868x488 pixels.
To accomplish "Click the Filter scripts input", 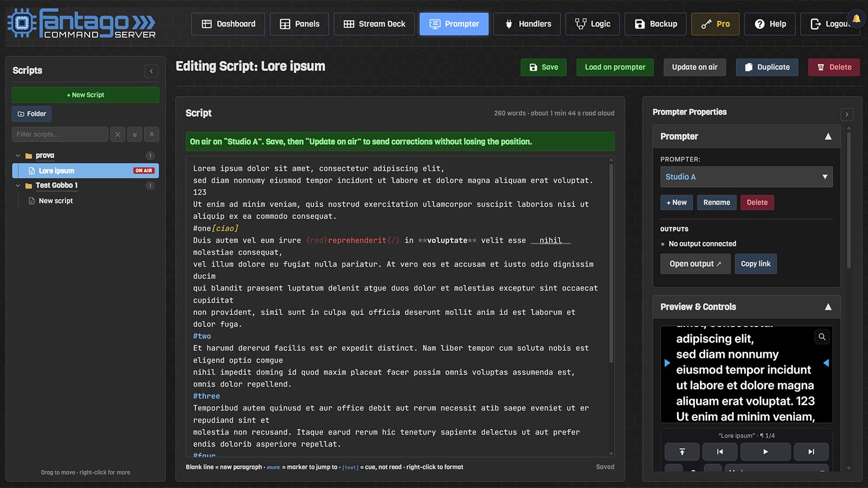I will click(x=60, y=134).
